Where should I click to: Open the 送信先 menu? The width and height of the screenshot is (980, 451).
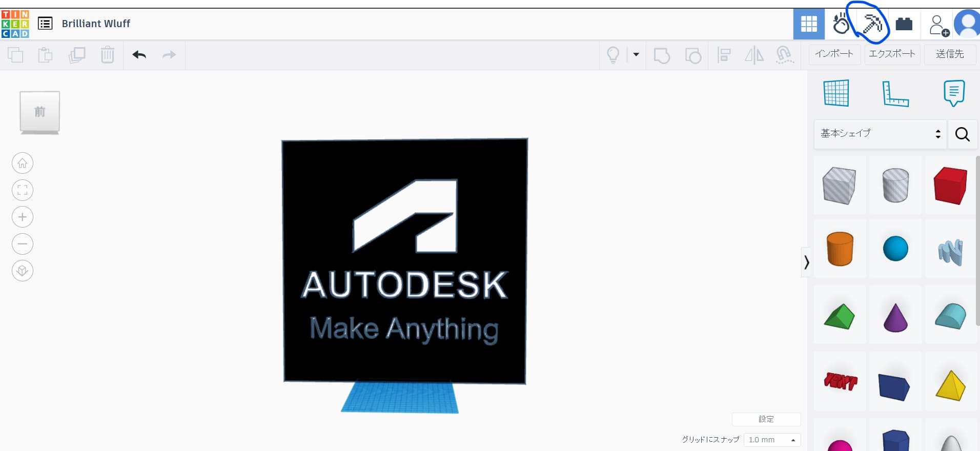click(x=949, y=54)
